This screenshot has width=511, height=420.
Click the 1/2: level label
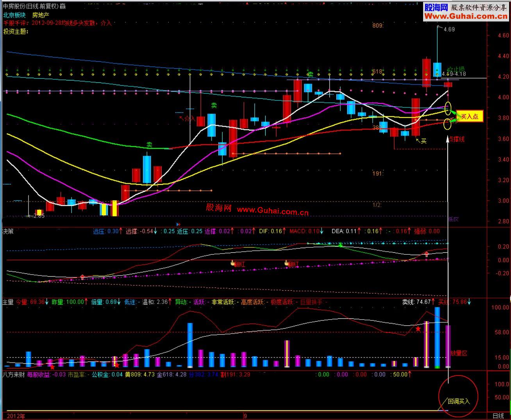coord(377,205)
